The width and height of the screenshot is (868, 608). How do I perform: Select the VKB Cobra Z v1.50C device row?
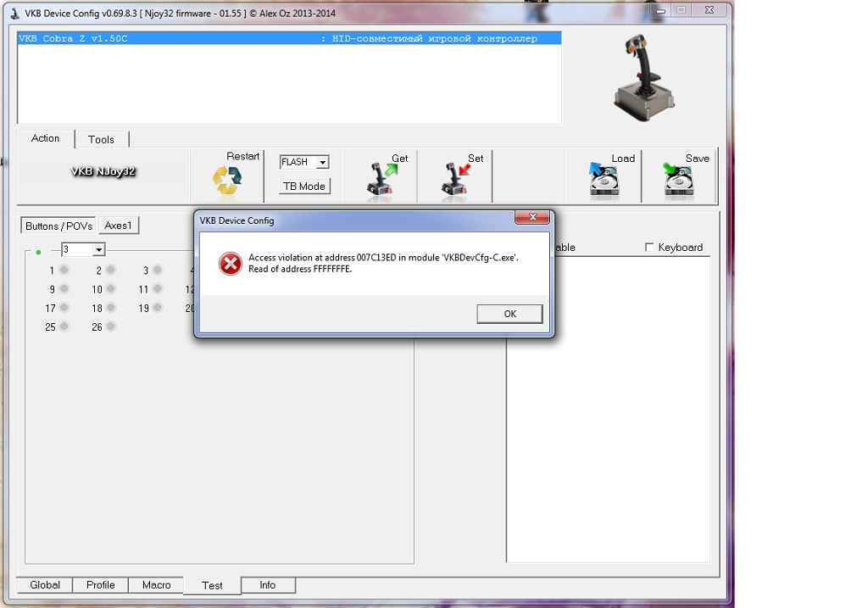point(290,38)
